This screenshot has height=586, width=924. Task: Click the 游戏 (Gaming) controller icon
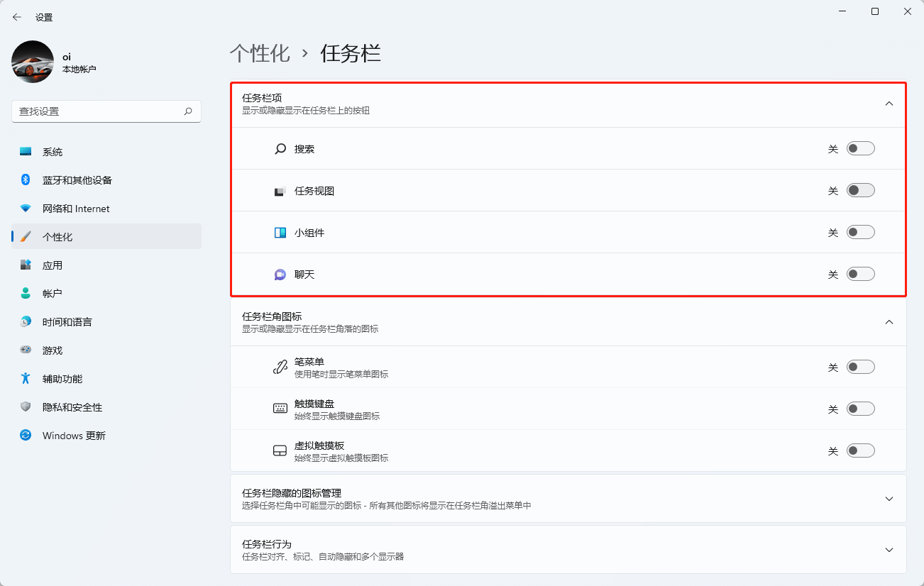pos(24,350)
